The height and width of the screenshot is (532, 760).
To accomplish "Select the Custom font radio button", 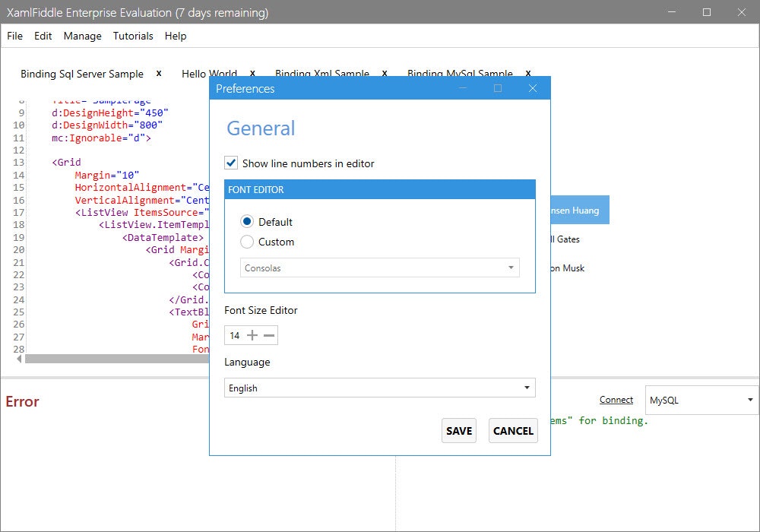I will click(247, 241).
